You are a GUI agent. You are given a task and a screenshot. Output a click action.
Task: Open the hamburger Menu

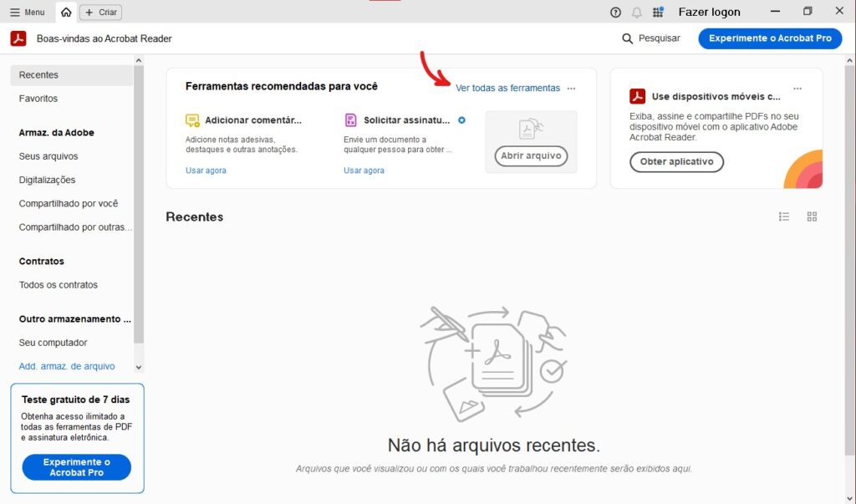(x=28, y=12)
